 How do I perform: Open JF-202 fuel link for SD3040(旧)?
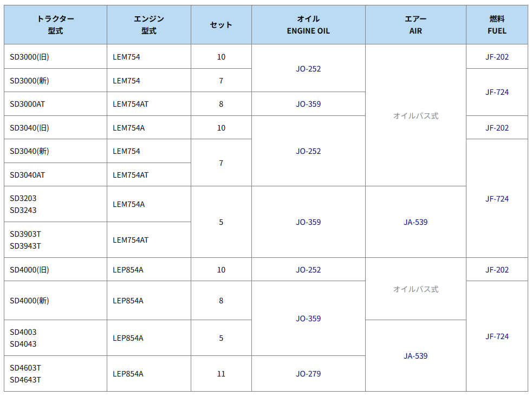tap(497, 128)
